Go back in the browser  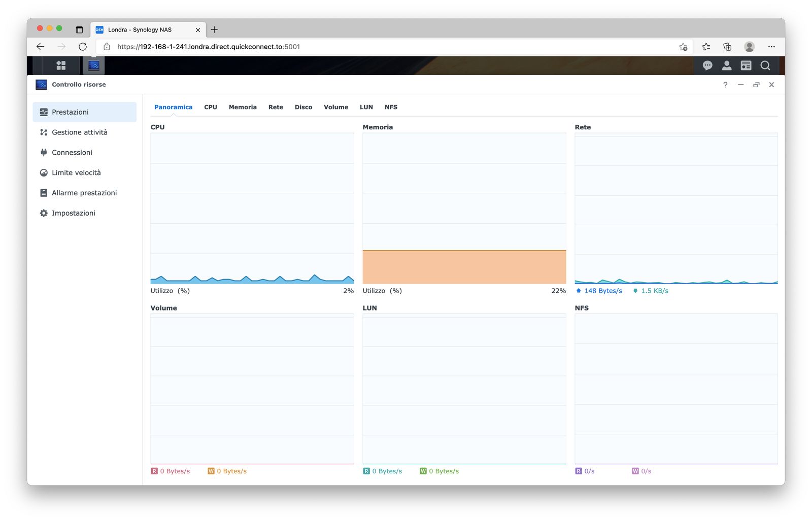tap(41, 47)
